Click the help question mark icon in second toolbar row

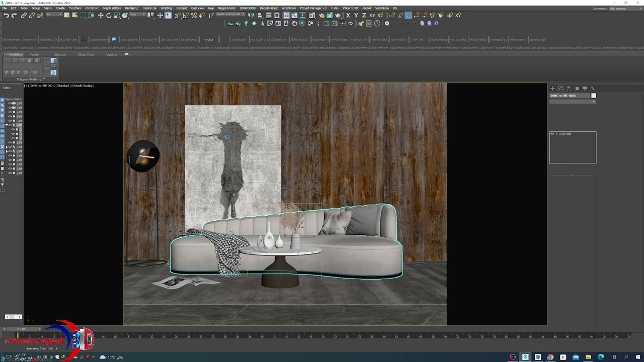[377, 23]
